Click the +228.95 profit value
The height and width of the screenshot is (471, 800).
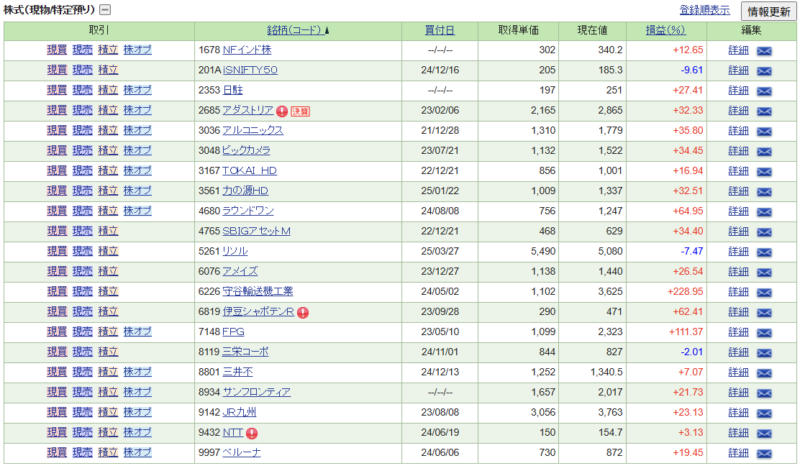coord(685,291)
